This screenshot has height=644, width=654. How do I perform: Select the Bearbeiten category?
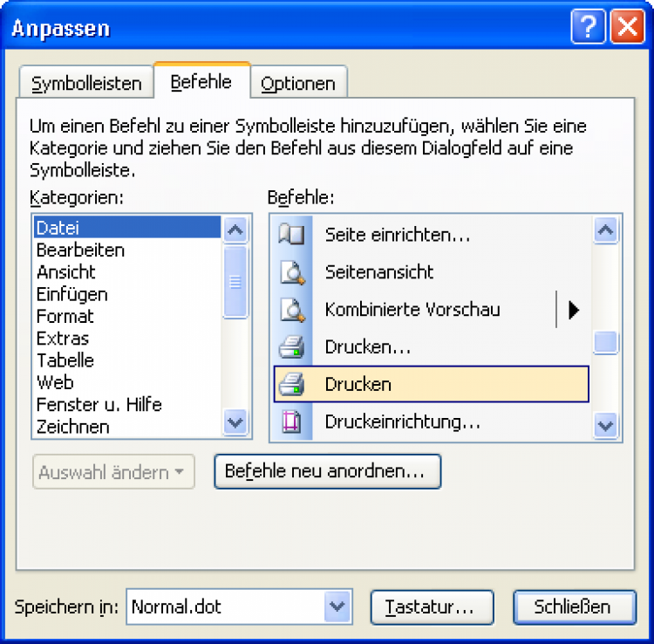point(80,250)
